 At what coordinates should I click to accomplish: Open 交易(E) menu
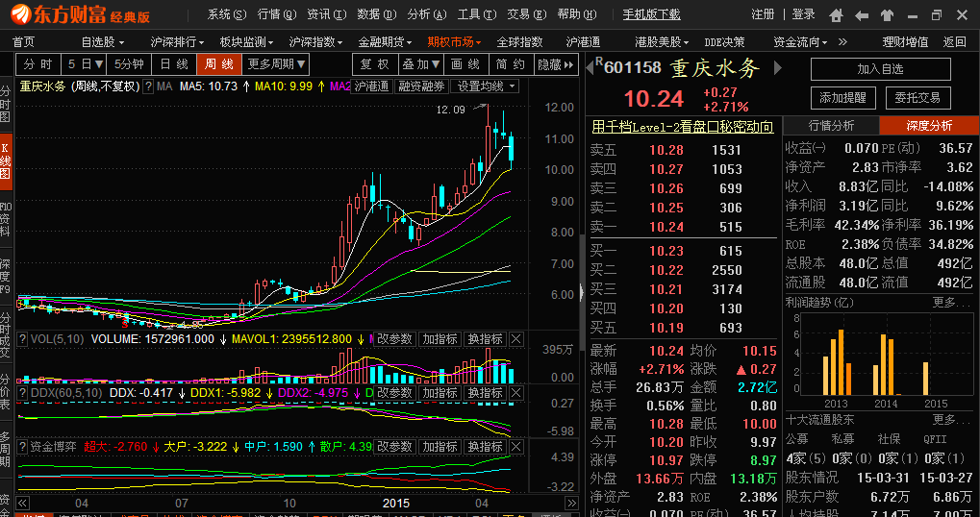coord(526,14)
